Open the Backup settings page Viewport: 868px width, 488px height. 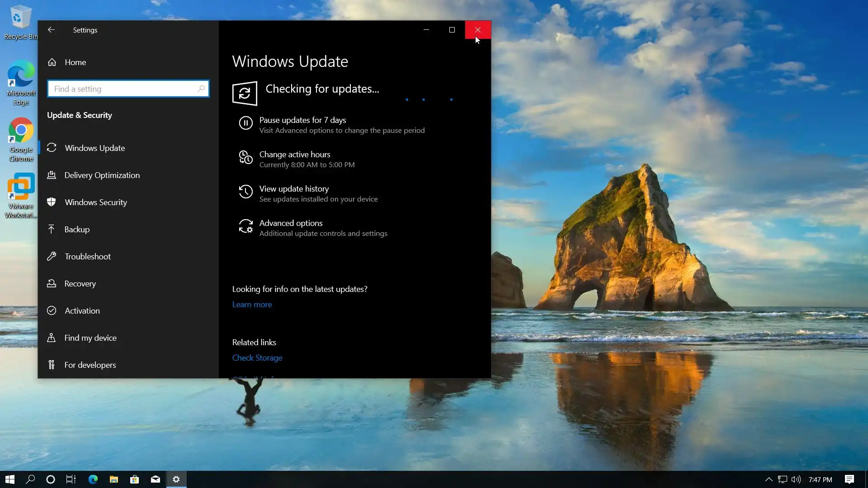(77, 230)
